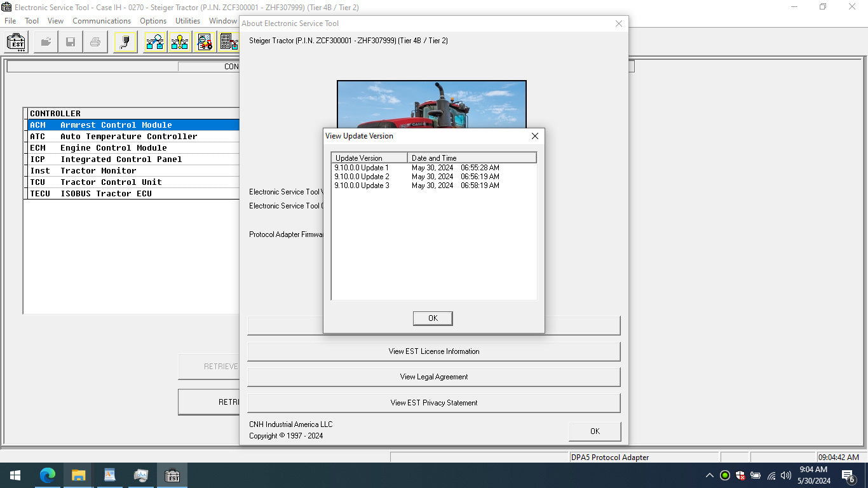The height and width of the screenshot is (488, 868).
Task: Click the tractor photo in the About dialog
Action: tap(431, 103)
